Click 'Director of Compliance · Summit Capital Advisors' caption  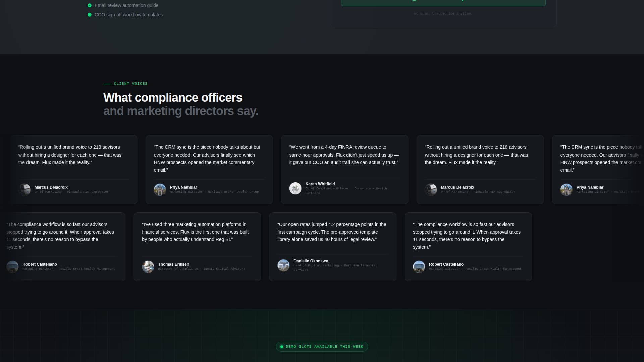[202, 269]
